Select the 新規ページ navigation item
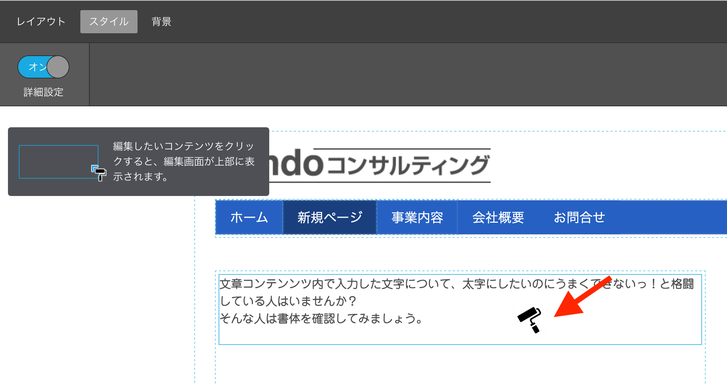 coord(330,218)
